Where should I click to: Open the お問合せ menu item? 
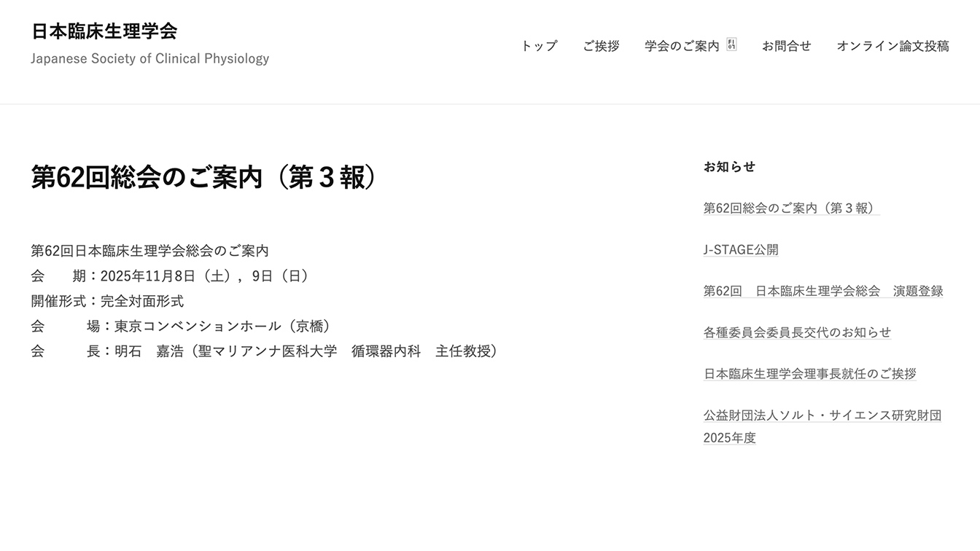(x=786, y=46)
